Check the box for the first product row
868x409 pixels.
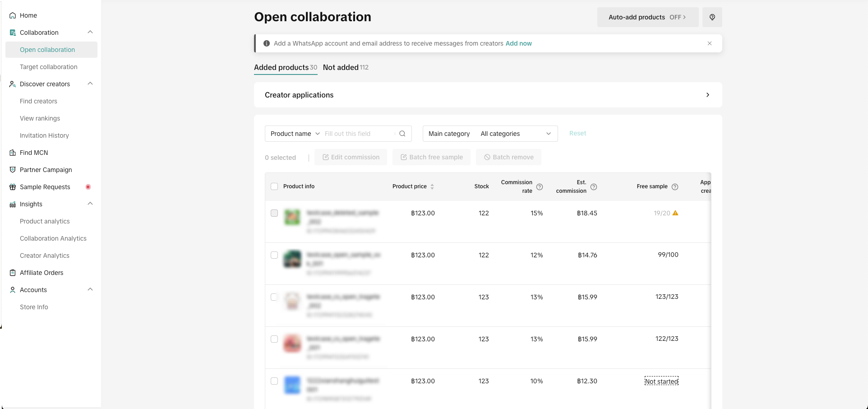(x=274, y=213)
